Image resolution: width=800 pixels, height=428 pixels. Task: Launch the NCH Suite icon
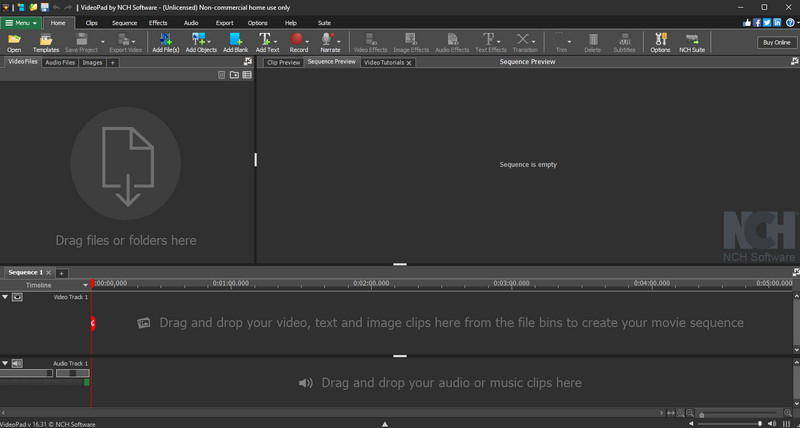point(691,40)
